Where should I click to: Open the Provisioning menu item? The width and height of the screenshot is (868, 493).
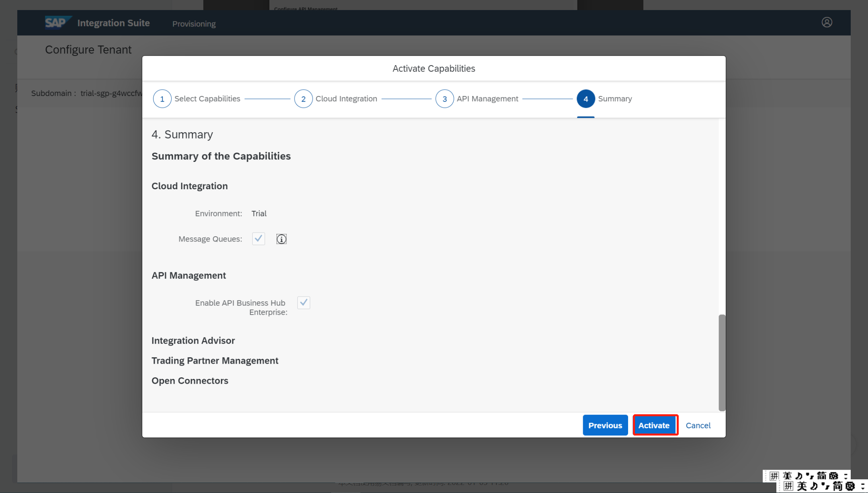(x=194, y=24)
